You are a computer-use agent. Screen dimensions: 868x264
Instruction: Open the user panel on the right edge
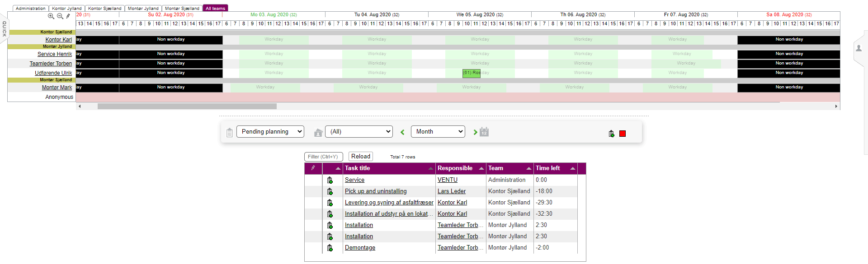[859, 48]
